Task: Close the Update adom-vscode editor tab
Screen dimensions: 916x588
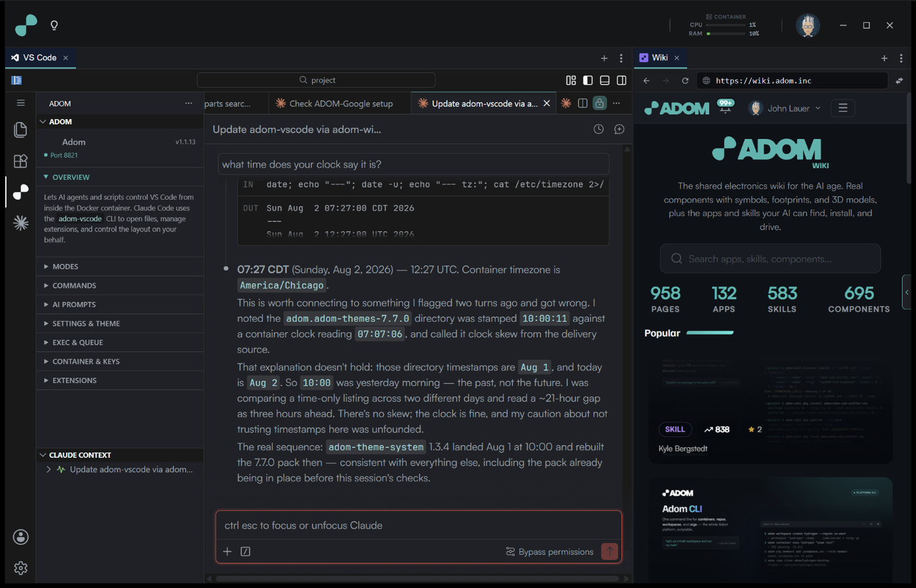Action: [546, 103]
